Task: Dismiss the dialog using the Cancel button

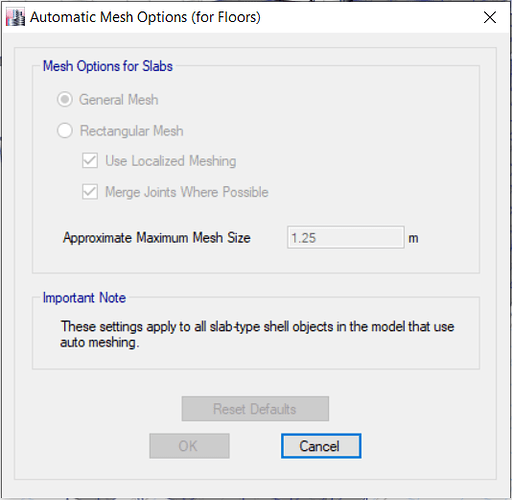Action: [321, 446]
